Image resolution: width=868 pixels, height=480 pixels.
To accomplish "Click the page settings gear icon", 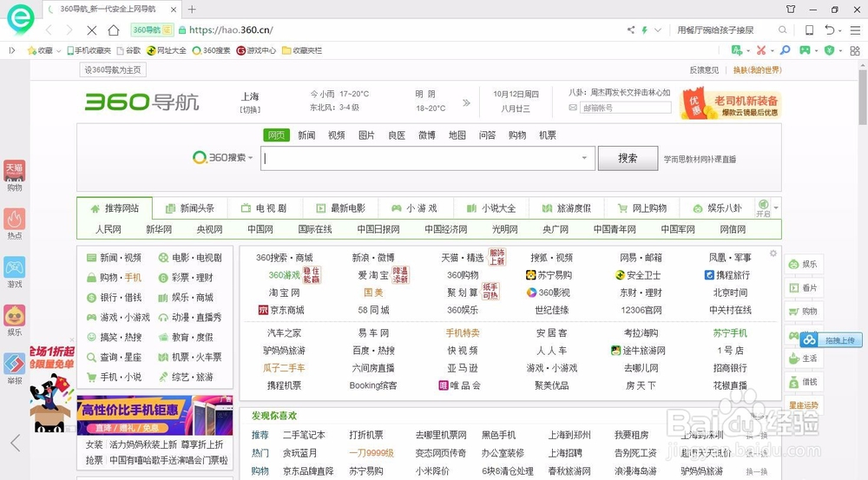I will (x=773, y=253).
